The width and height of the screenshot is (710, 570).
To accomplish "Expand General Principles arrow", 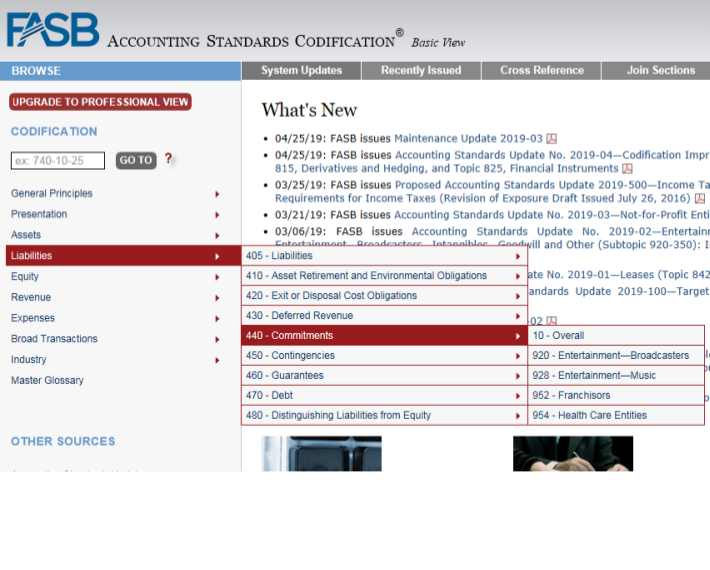I will [217, 194].
